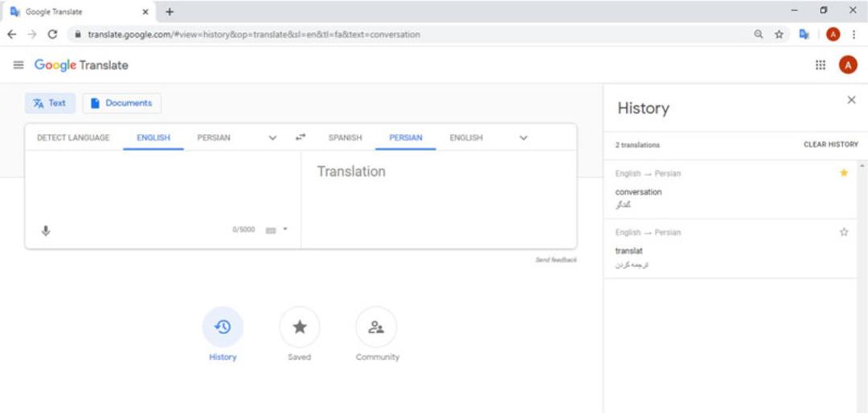Click into the source text box
The height and width of the screenshot is (413, 868).
(x=162, y=186)
